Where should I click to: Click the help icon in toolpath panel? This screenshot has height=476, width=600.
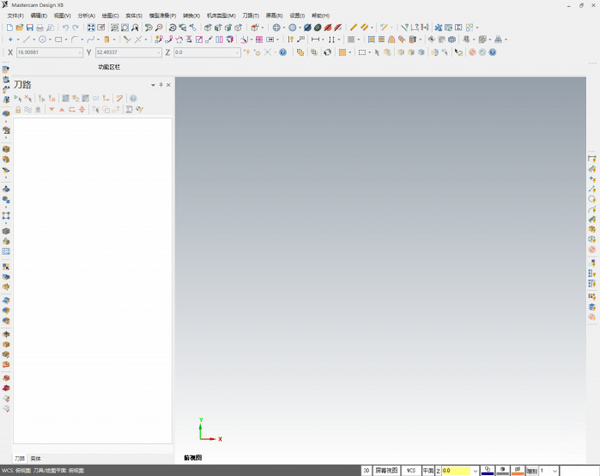tap(133, 98)
